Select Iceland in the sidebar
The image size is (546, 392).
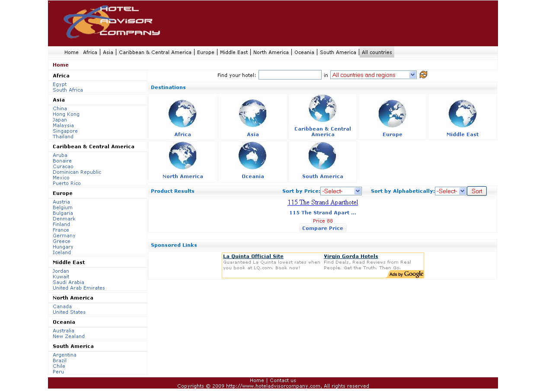tap(62, 252)
